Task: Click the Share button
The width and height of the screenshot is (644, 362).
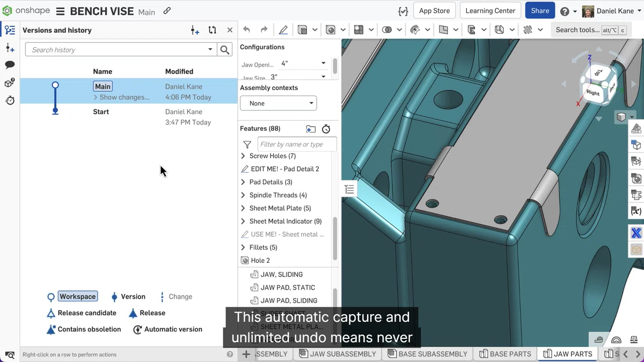Action: point(540,11)
